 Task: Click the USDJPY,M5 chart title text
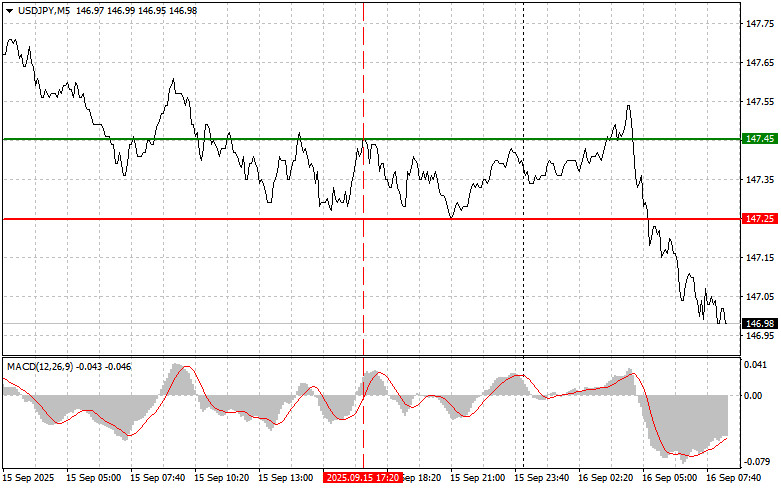click(44, 11)
